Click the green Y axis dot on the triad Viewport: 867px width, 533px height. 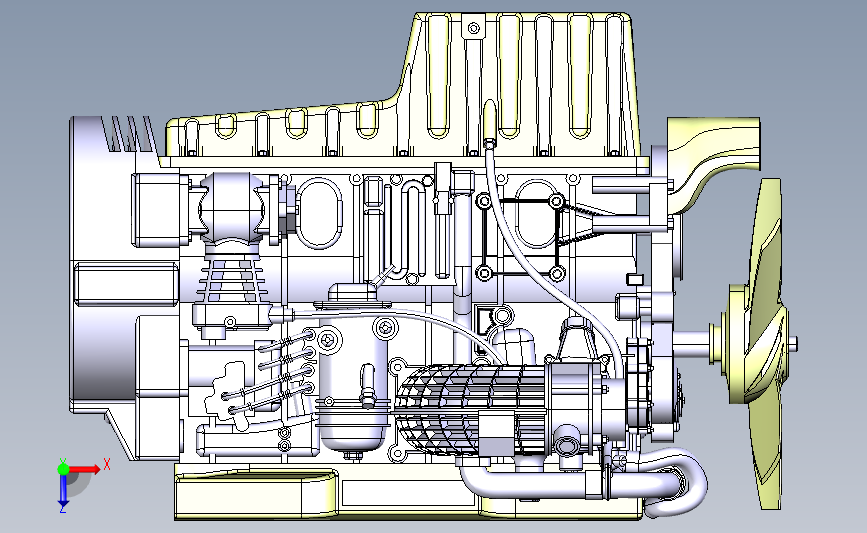tap(63, 469)
